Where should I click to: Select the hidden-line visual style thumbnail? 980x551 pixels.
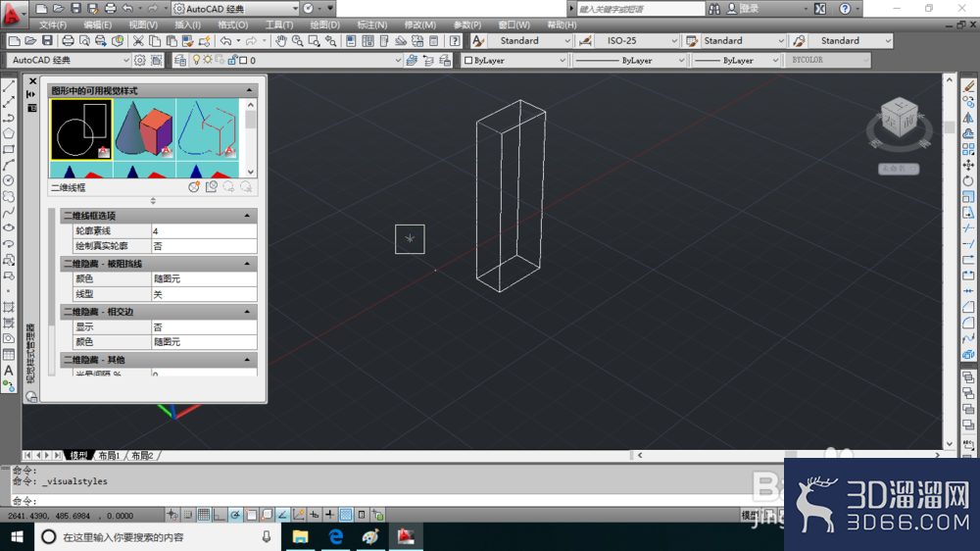(x=208, y=128)
